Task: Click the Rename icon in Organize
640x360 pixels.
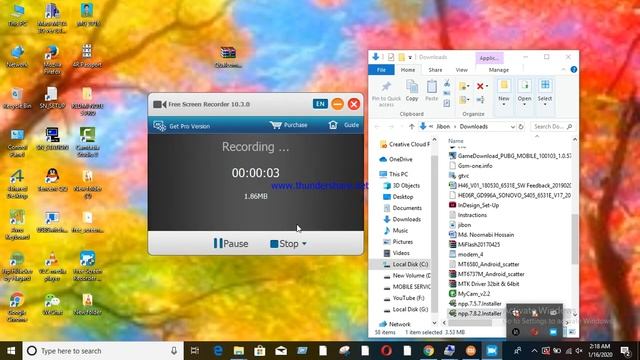Action: [480, 100]
